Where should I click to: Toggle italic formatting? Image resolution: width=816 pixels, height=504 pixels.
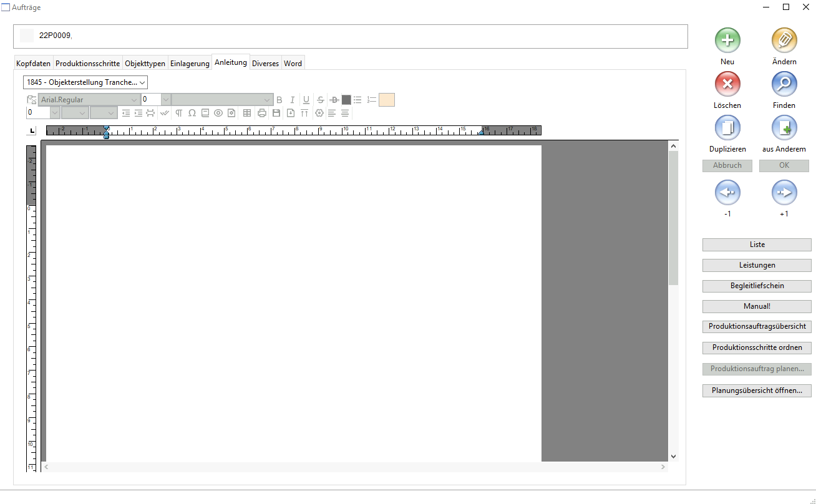pos(292,100)
